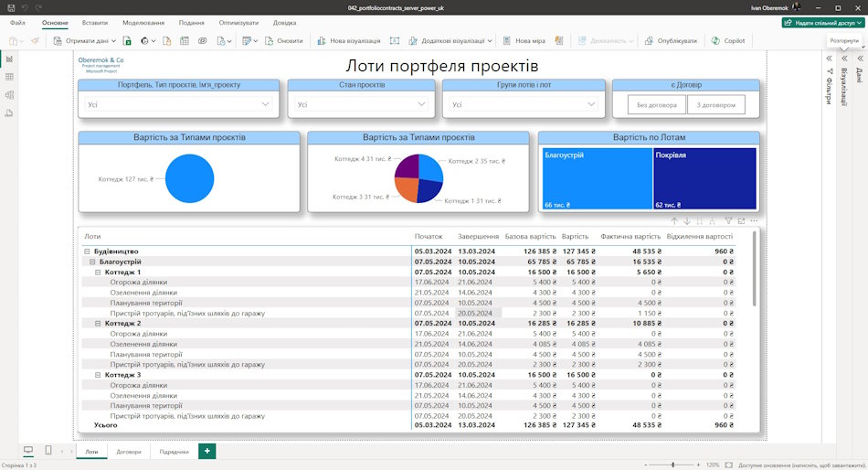Click 'Додаткові візуалізації' button
Screen dimensions: 868x470
(x=450, y=41)
